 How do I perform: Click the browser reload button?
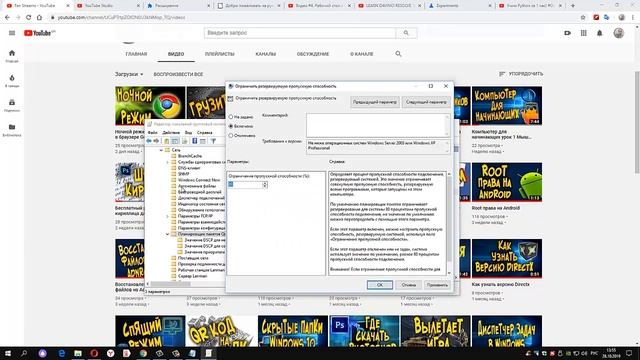coord(28,18)
